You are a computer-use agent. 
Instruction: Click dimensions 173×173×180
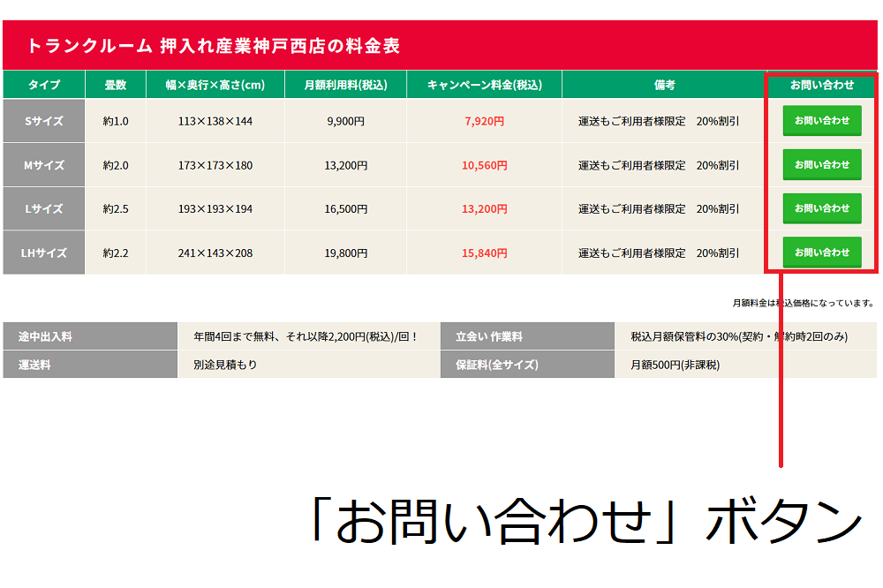215,166
